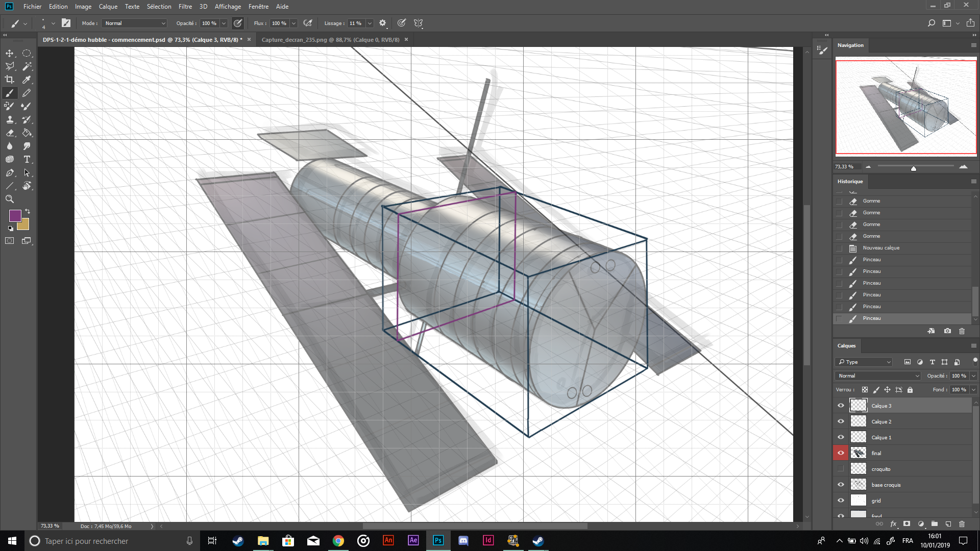This screenshot has width=980, height=551.
Task: Expand the Opacité dropdown in options bar
Action: tap(224, 23)
